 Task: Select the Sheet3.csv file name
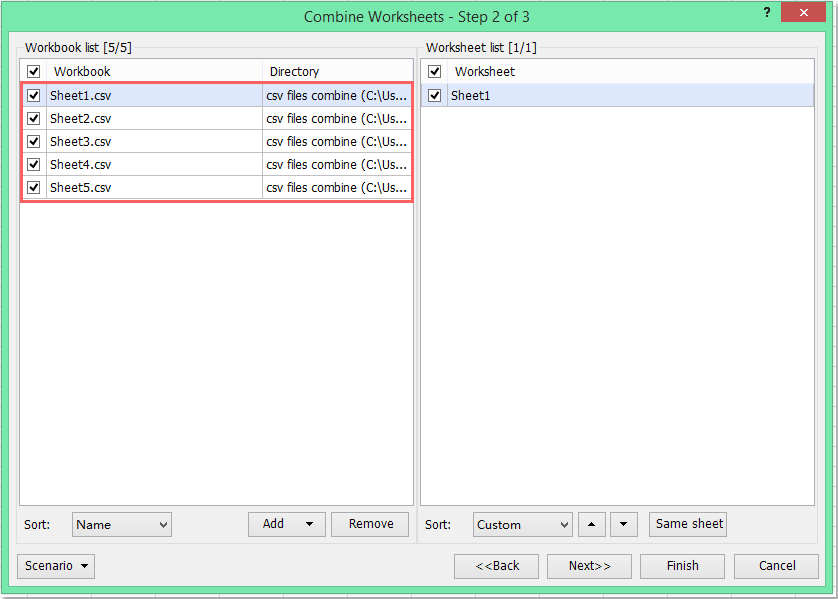pos(81,142)
